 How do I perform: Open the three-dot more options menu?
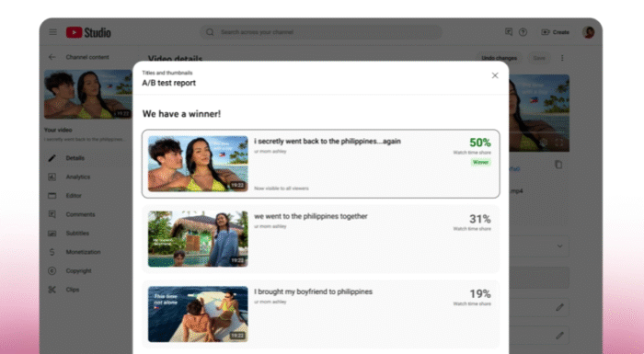click(x=562, y=58)
